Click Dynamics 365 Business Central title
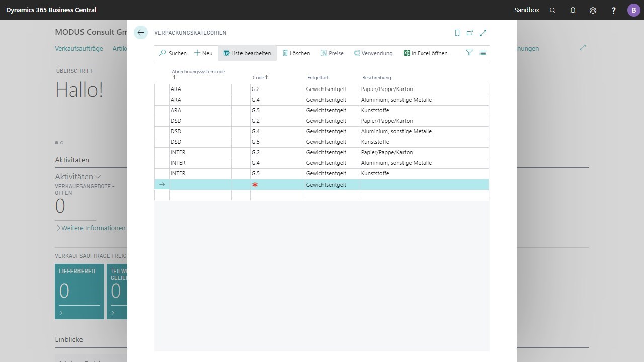Screen dimensions: 644x362 coord(51,10)
